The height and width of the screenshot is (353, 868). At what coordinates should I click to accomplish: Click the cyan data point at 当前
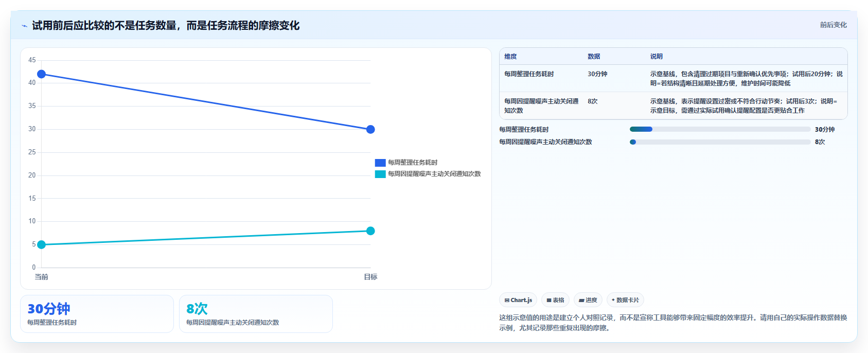42,244
